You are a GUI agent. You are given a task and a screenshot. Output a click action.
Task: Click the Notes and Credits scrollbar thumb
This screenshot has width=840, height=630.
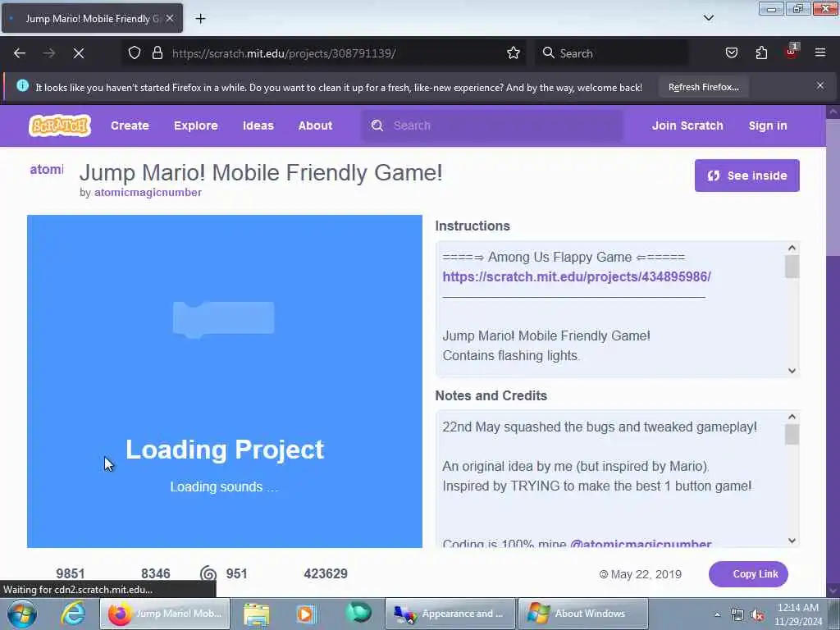click(x=792, y=434)
